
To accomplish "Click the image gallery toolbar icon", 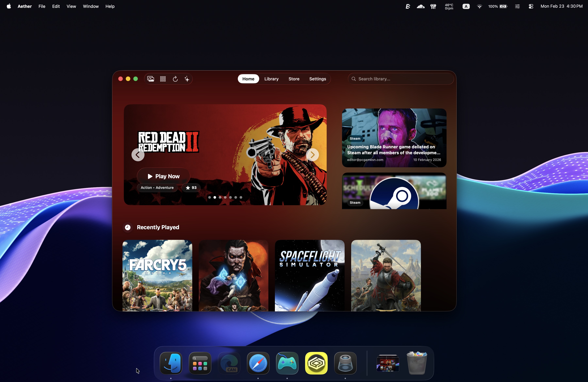I will point(151,79).
